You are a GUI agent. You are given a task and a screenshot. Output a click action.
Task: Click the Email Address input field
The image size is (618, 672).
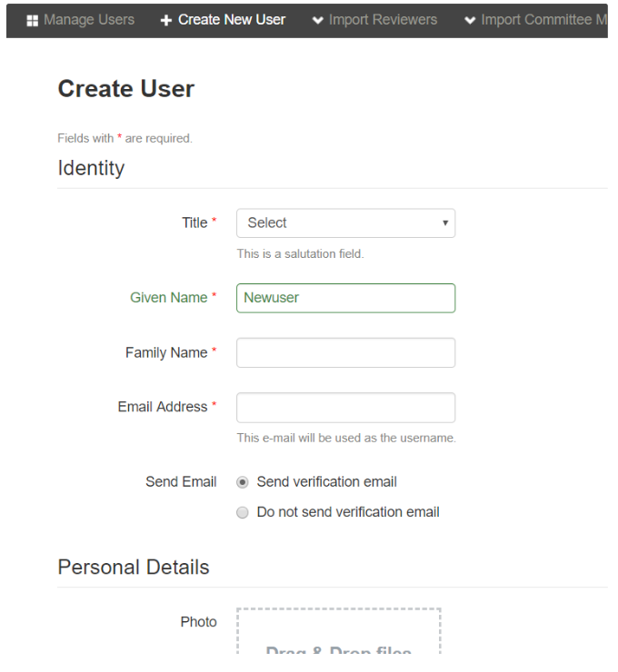(345, 408)
